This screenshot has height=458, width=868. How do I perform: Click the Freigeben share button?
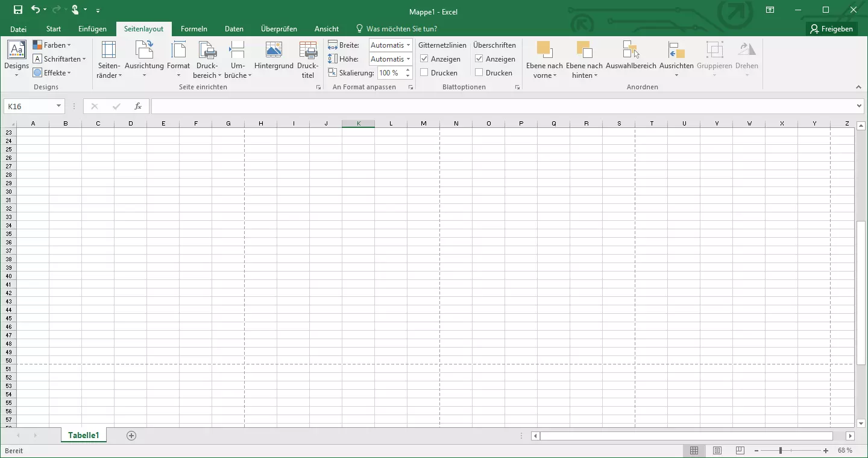pyautogui.click(x=832, y=29)
